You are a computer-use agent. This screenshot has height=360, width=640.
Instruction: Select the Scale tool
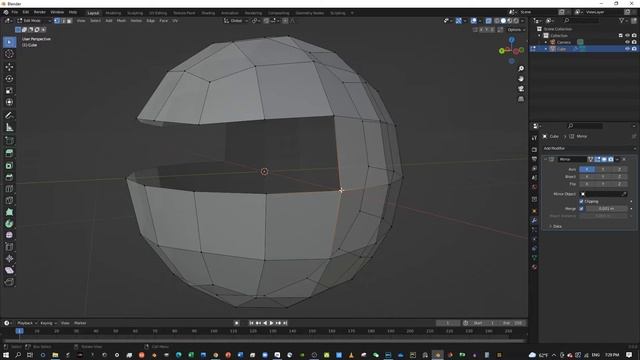(9, 90)
